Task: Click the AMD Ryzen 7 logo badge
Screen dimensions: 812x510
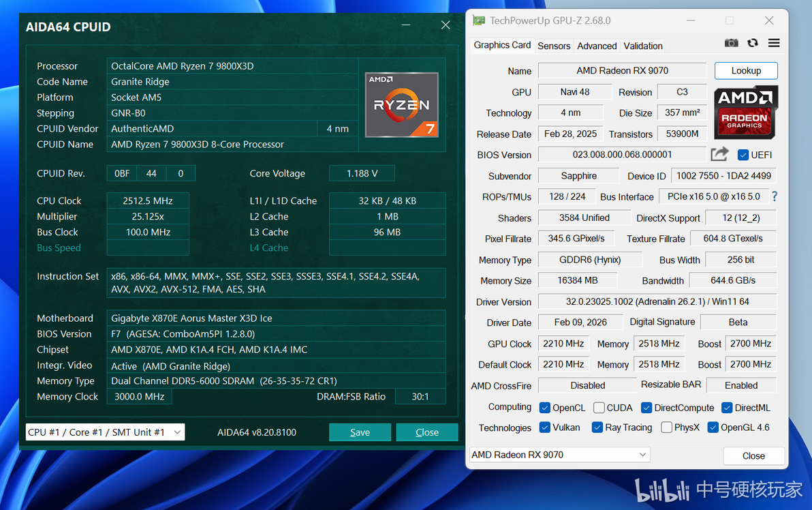Action: (402, 105)
